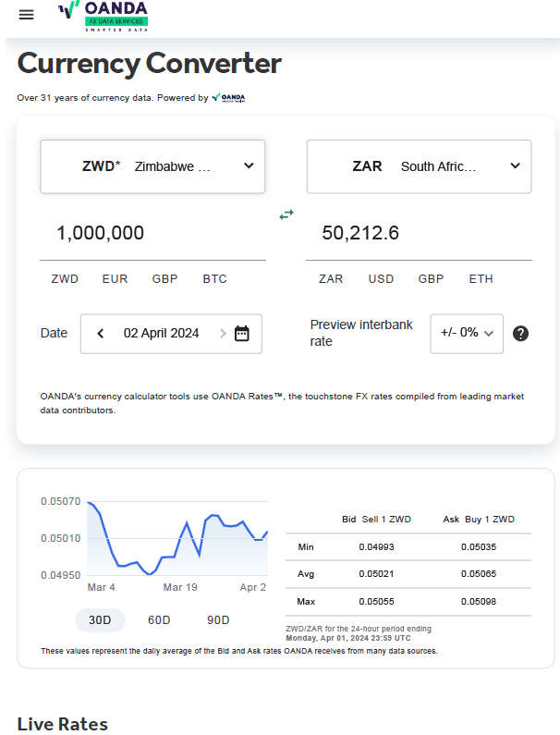Click the chart x-axis label Mar 4
The height and width of the screenshot is (735, 560).
click(102, 587)
